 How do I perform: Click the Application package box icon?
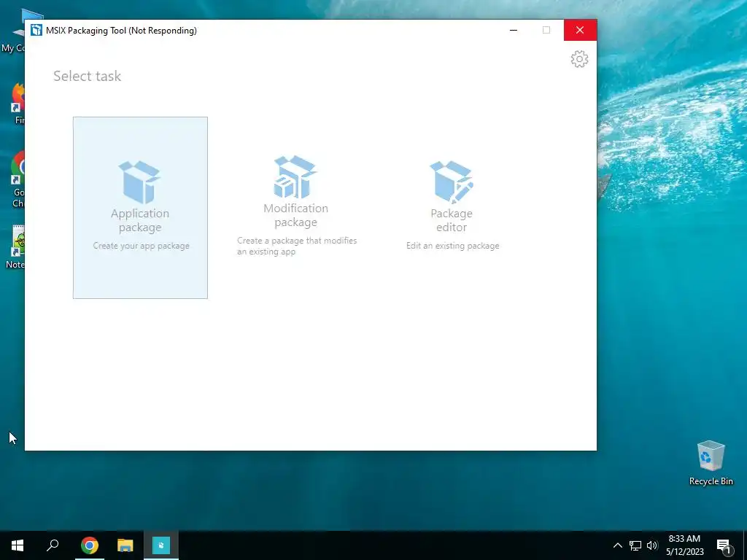pyautogui.click(x=139, y=182)
